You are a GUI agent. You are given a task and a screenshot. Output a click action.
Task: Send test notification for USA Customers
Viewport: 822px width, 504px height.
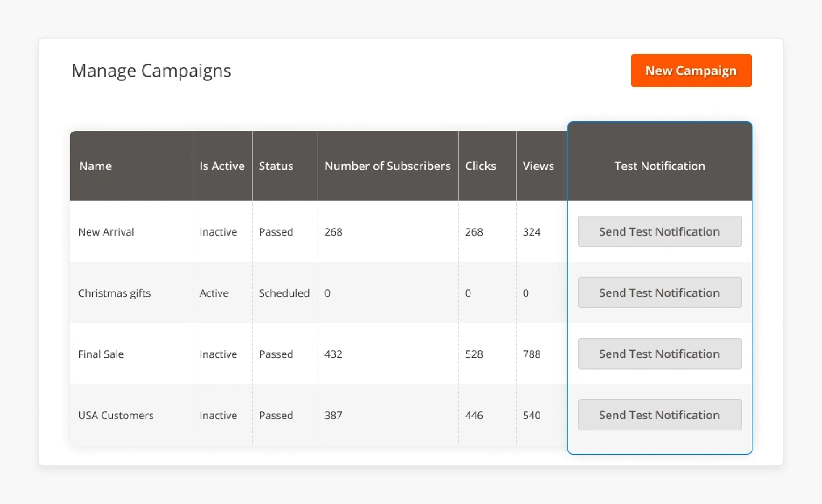pos(660,415)
